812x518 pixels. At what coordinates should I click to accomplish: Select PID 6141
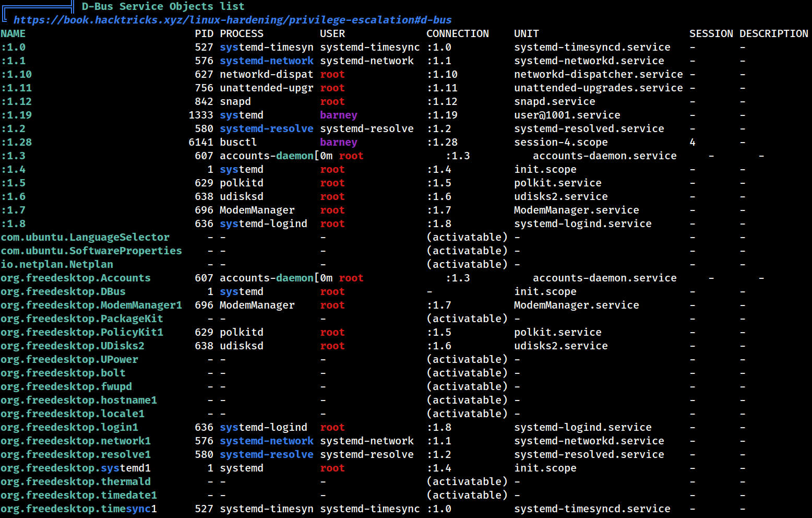click(201, 142)
